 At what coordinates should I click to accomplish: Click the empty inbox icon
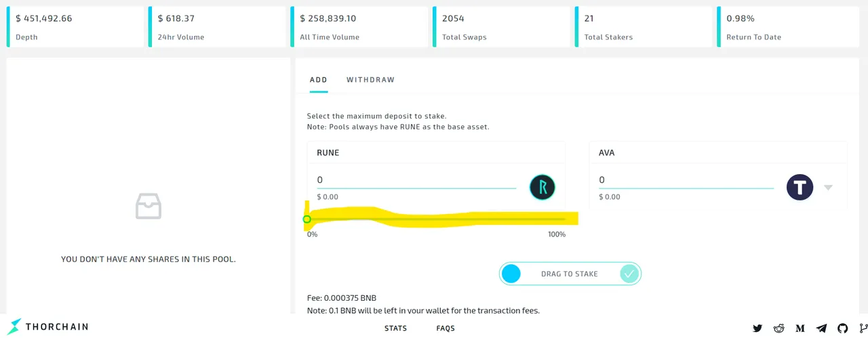(149, 206)
